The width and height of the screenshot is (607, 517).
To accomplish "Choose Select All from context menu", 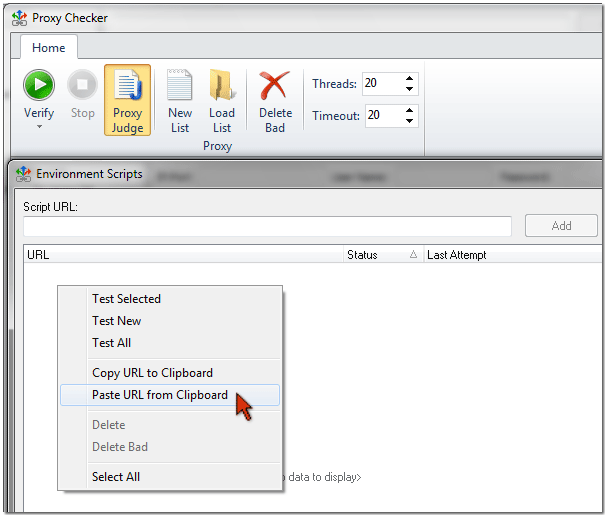I will tap(170, 477).
